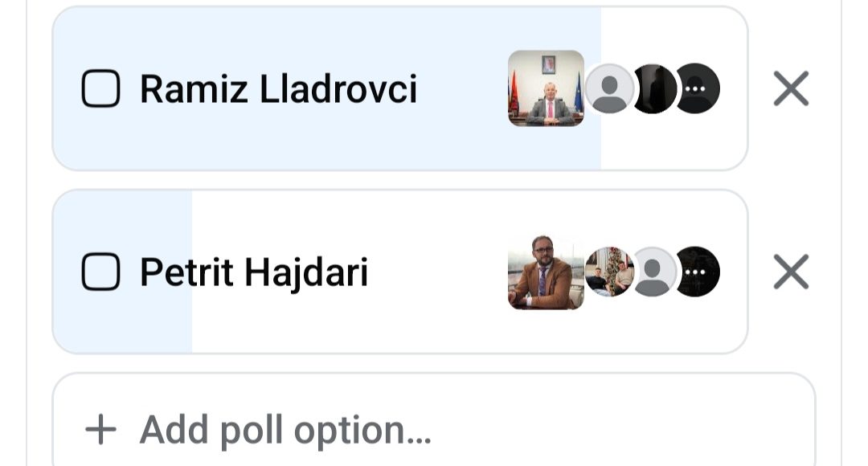
Task: Remove the Ramiz Lladrovci poll option
Action: click(791, 88)
